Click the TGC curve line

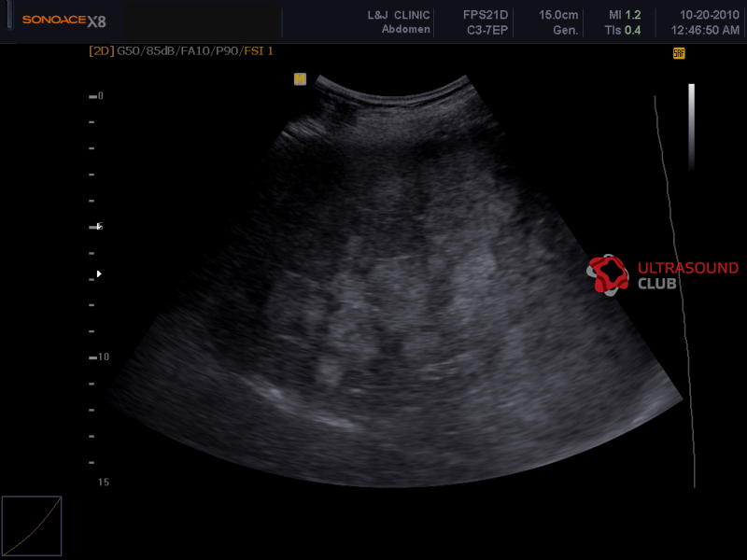(675, 291)
